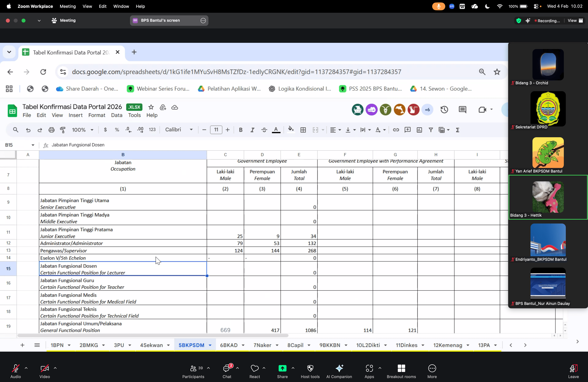Click the create filter funnel icon
588x382 pixels.
click(431, 130)
